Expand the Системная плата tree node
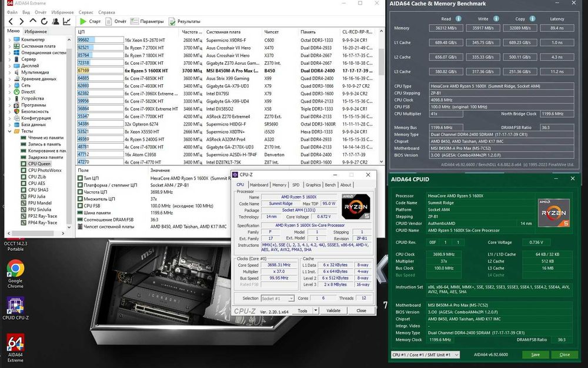588x368 pixels. tap(9, 46)
